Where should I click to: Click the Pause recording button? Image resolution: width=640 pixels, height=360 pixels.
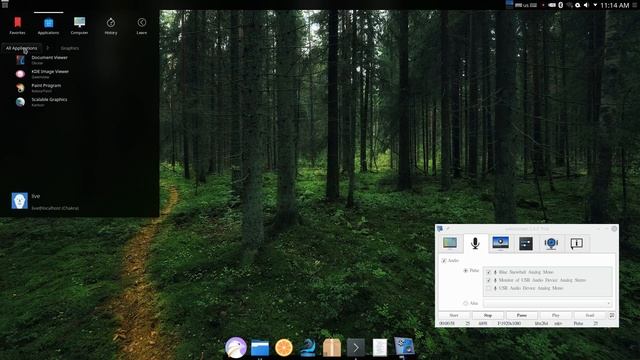pyautogui.click(x=522, y=316)
